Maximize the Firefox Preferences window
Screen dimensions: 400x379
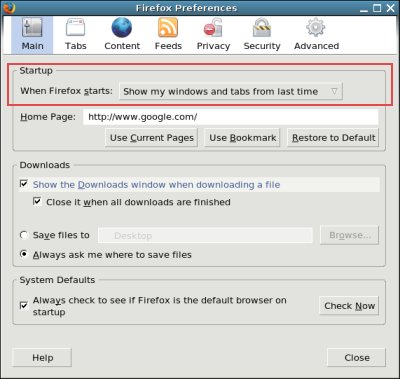(377, 8)
